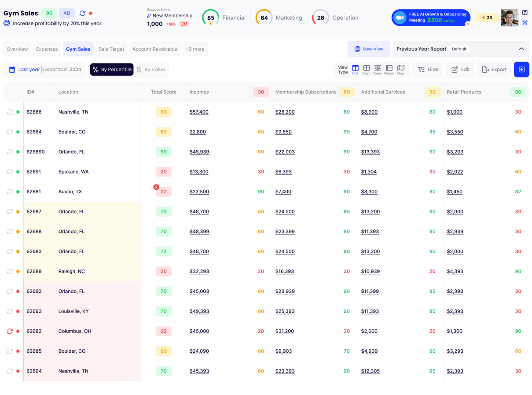
Task: Open the $57,400 income link for Nashville
Action: coord(199,112)
